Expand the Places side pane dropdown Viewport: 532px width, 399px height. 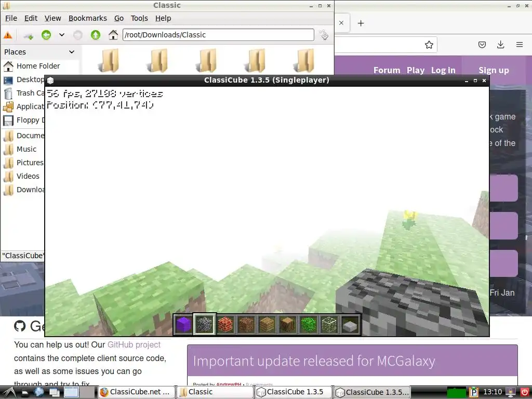point(72,52)
